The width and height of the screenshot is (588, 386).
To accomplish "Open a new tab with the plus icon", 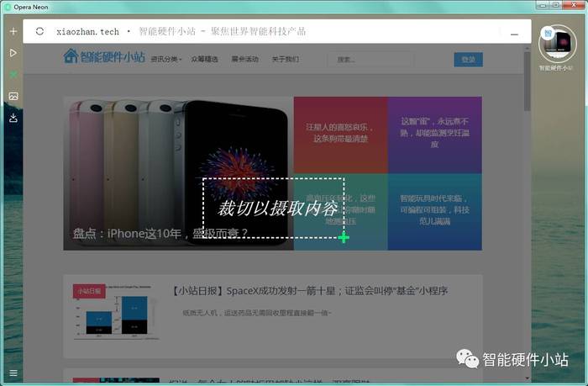I will point(13,31).
